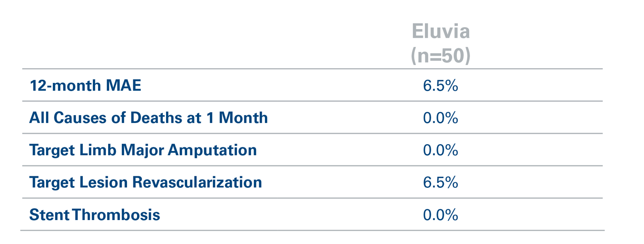Select the Target Lesion Revascularization label
Screen dimensions: 644x244
click(x=145, y=182)
